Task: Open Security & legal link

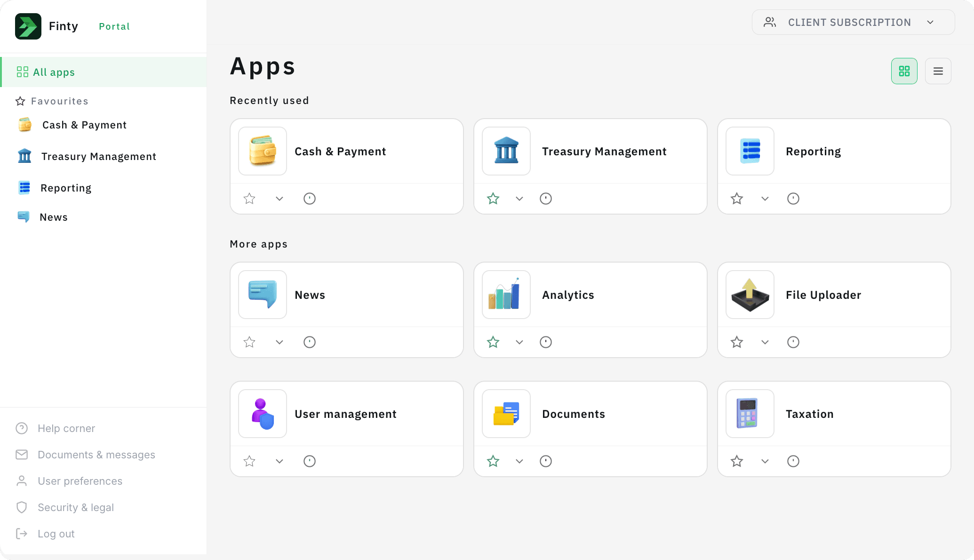Action: pyautogui.click(x=64, y=507)
